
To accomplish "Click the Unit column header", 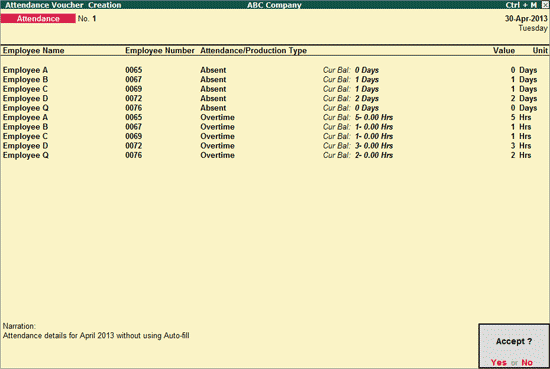I will pos(540,51).
